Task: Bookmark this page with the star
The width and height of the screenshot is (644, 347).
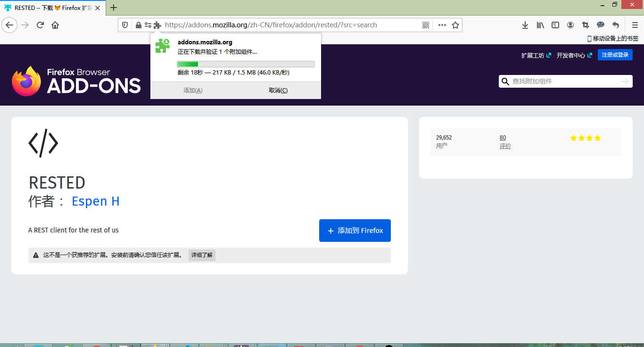Action: tap(455, 25)
